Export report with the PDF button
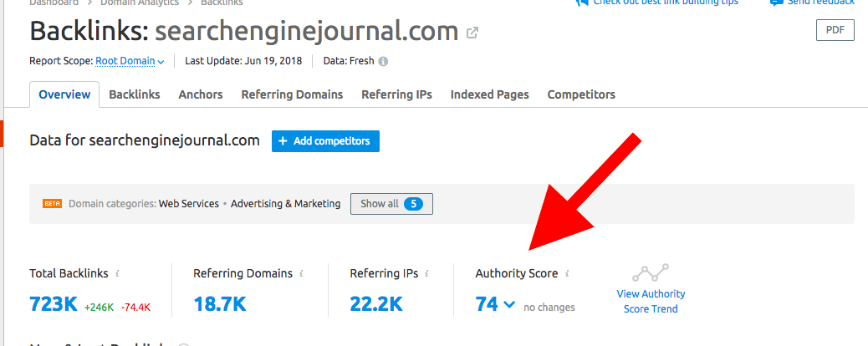 pos(835,30)
